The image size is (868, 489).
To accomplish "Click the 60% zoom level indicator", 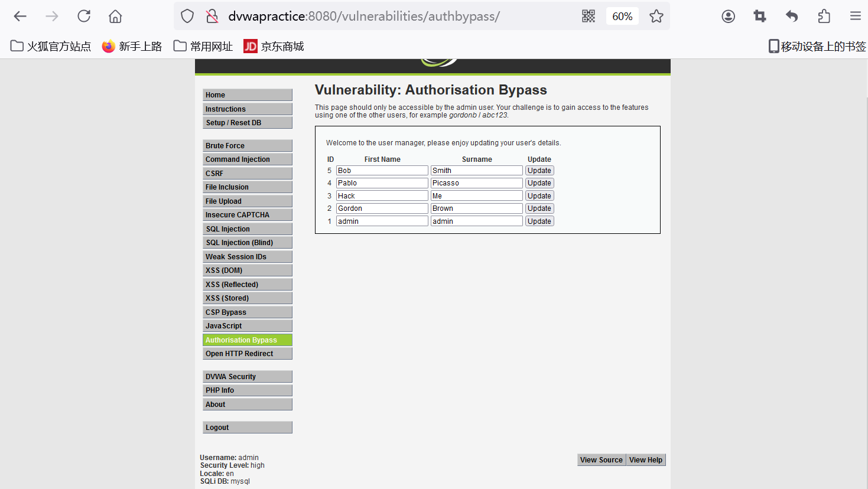I will coord(622,17).
